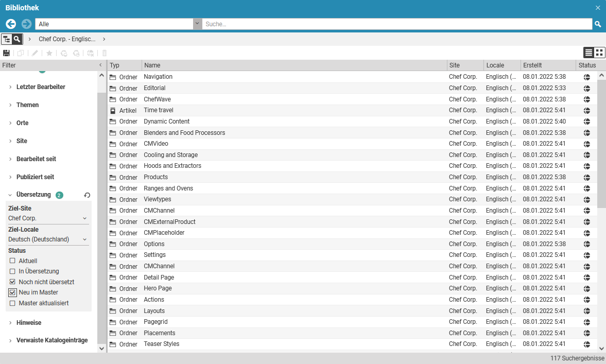The height and width of the screenshot is (364, 606).
Task: Click the save icon in the toolbar
Action: tap(7, 53)
